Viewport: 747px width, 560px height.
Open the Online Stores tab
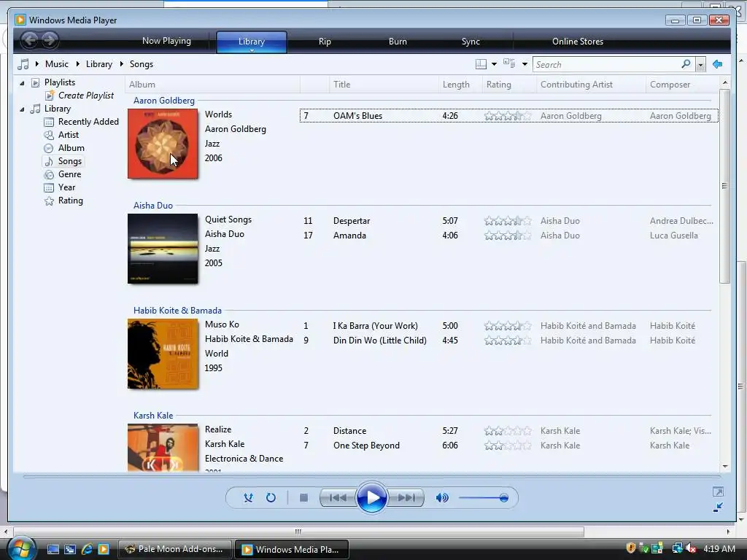click(x=578, y=42)
